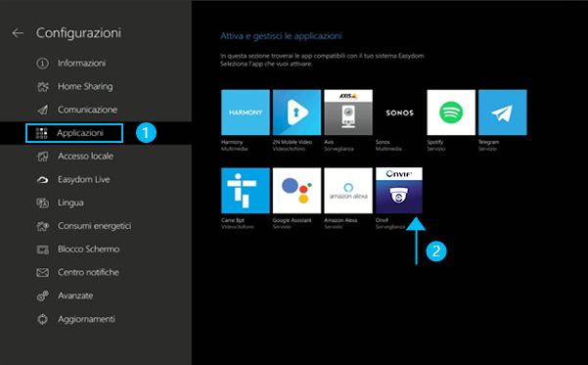Open the Lingua language settings
The height and width of the screenshot is (365, 588).
(x=70, y=203)
